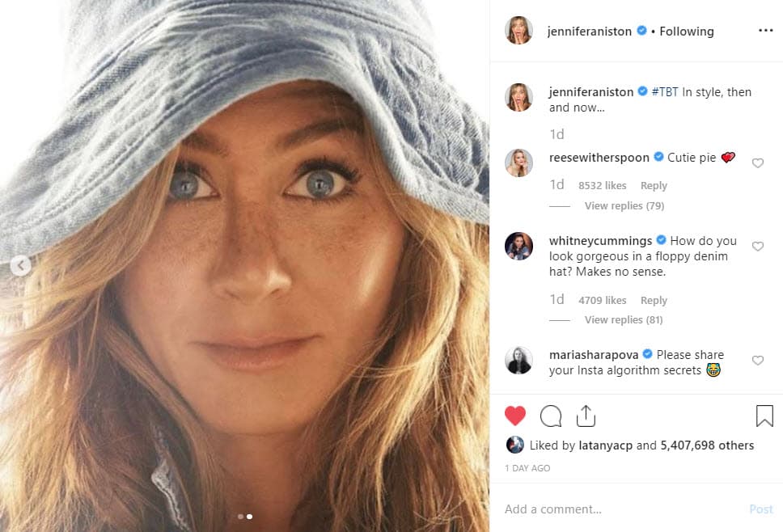Viewport: 783px width, 532px height.
Task: Unlike the post with red heart
Action: pos(515,416)
